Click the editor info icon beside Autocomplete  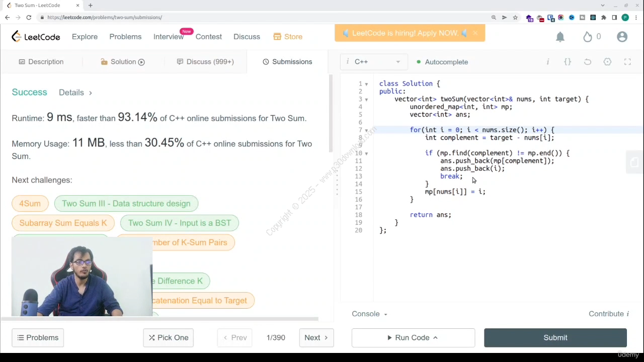[x=548, y=62]
